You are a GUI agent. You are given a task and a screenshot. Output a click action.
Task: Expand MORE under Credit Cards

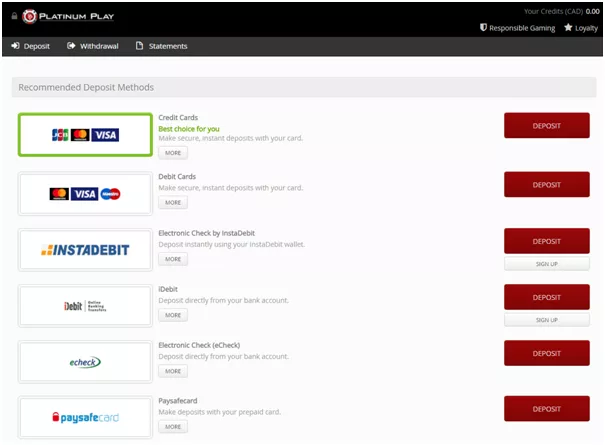pyautogui.click(x=173, y=153)
